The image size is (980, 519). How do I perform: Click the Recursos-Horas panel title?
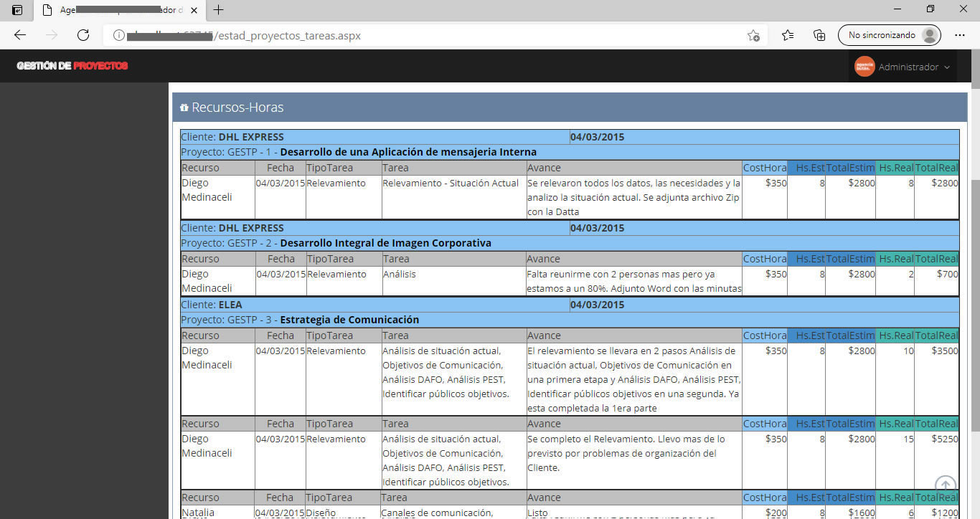(237, 108)
